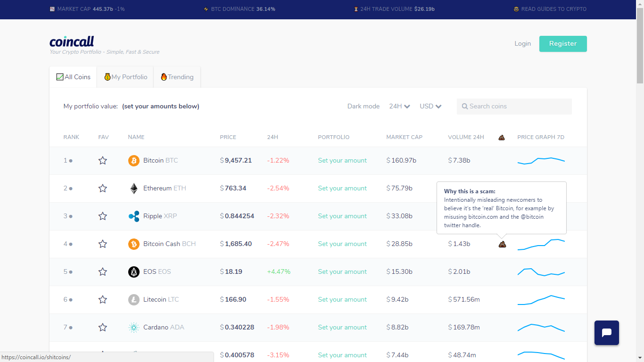
Task: Click the poop emoji beside Bitcoin Cash
Action: pos(502,244)
